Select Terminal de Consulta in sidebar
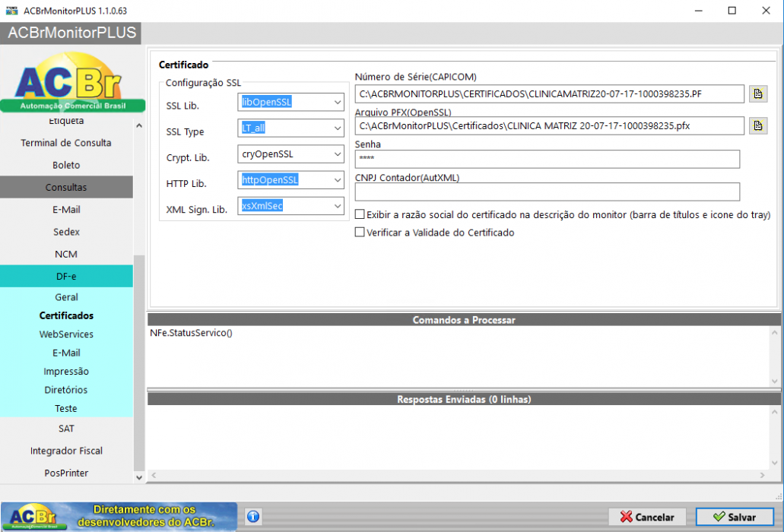This screenshot has width=784, height=532. tap(66, 143)
